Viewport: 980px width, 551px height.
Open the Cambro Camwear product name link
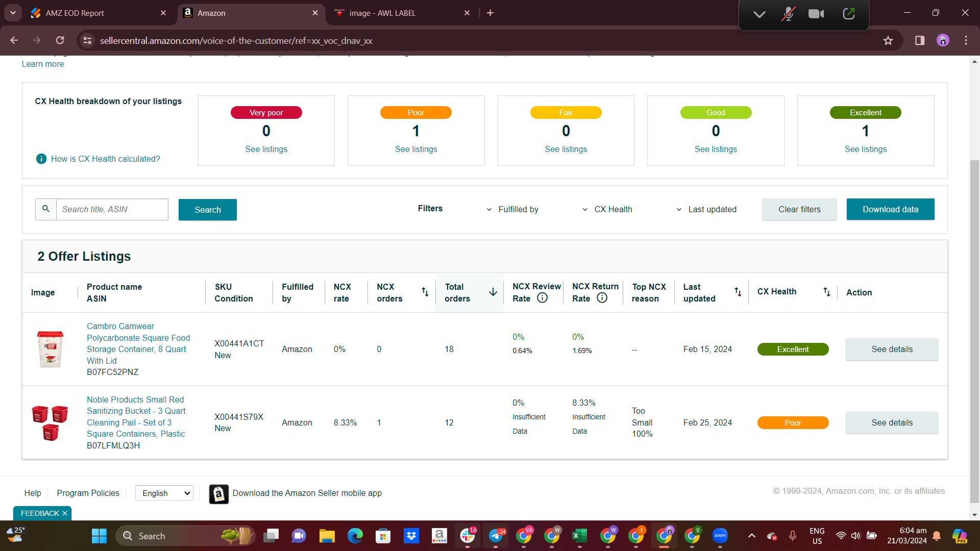(138, 343)
